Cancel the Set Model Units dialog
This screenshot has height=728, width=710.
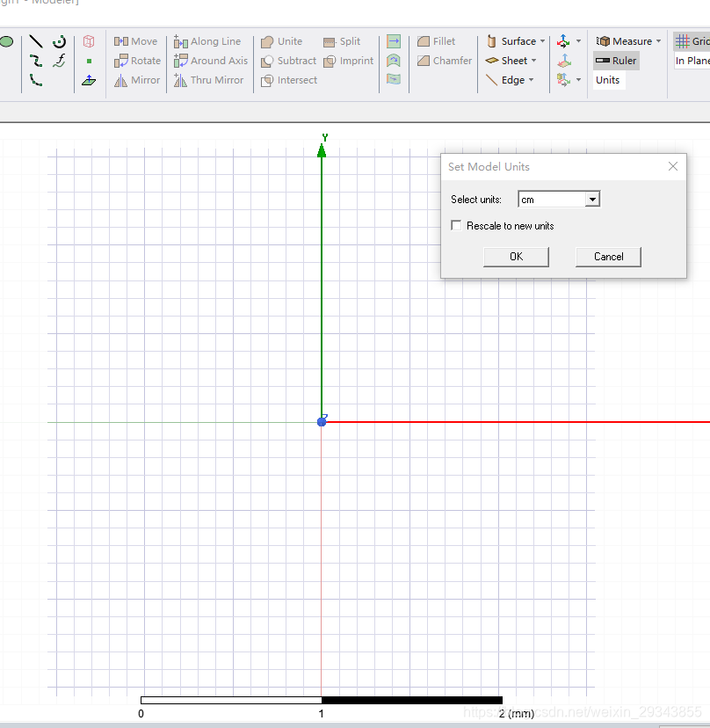point(608,257)
